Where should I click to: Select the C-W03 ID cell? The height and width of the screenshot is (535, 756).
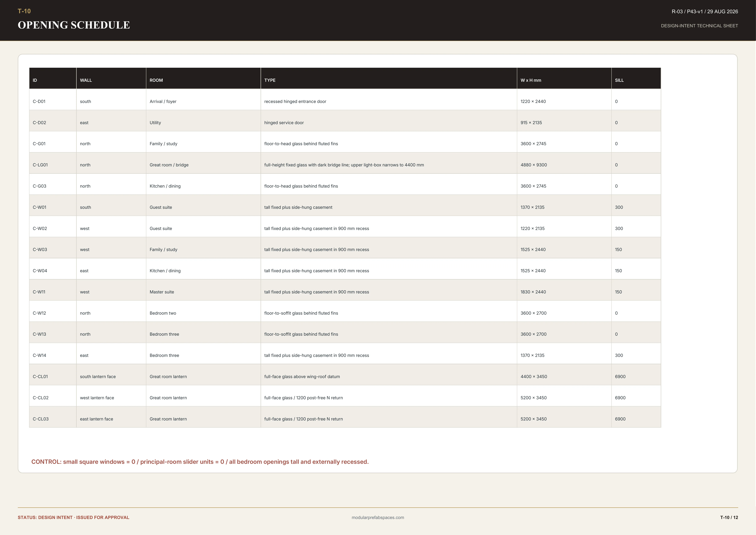pyautogui.click(x=53, y=248)
